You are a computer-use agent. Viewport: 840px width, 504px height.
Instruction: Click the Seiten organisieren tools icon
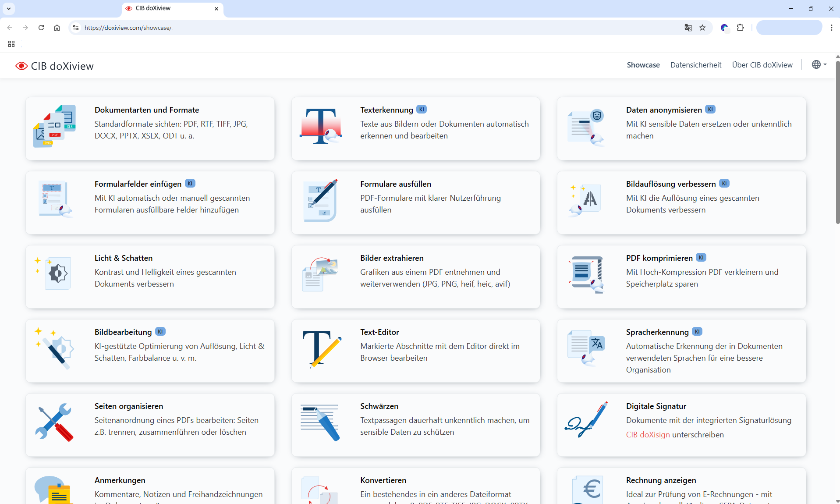[55, 422]
